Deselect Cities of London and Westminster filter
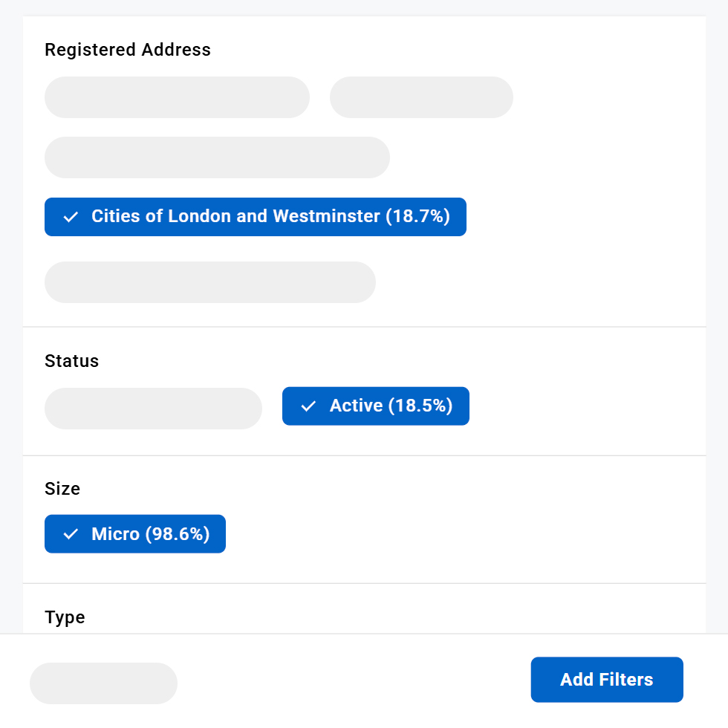The height and width of the screenshot is (728, 728). point(255,217)
